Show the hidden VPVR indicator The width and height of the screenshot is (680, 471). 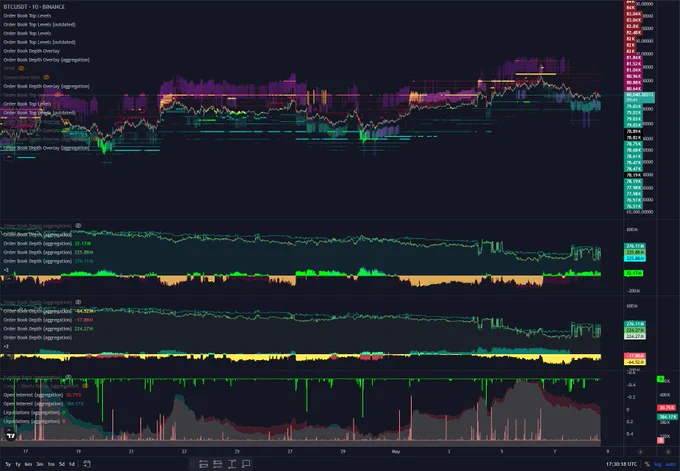21,69
